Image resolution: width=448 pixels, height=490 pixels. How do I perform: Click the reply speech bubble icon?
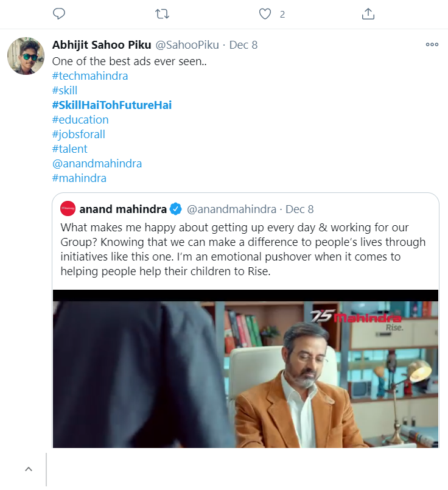[58, 14]
